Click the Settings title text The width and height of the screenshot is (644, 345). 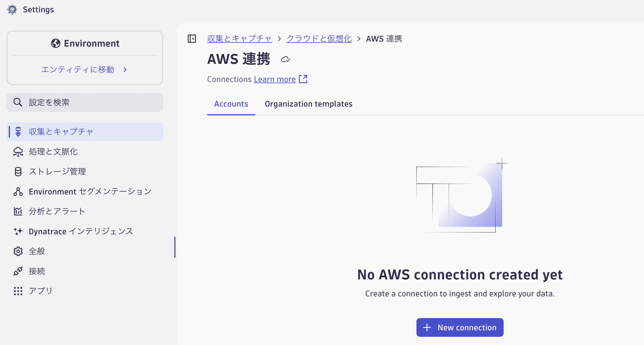[x=38, y=10]
